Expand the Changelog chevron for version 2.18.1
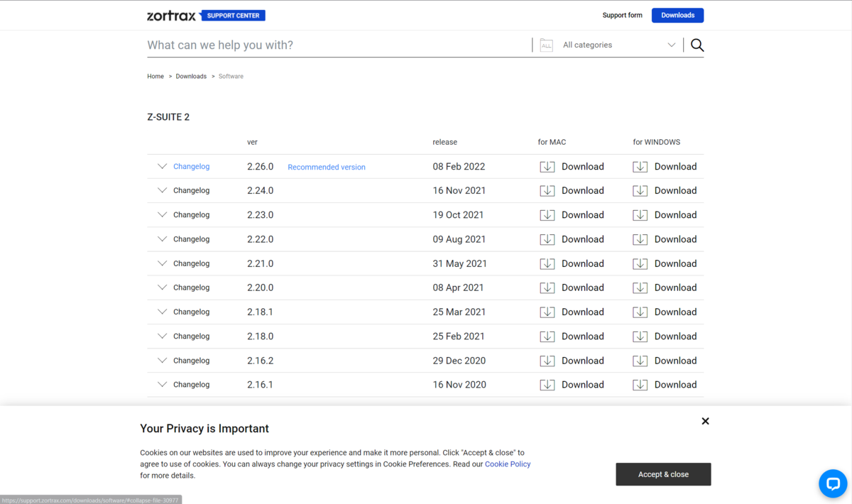852x504 pixels. point(162,312)
